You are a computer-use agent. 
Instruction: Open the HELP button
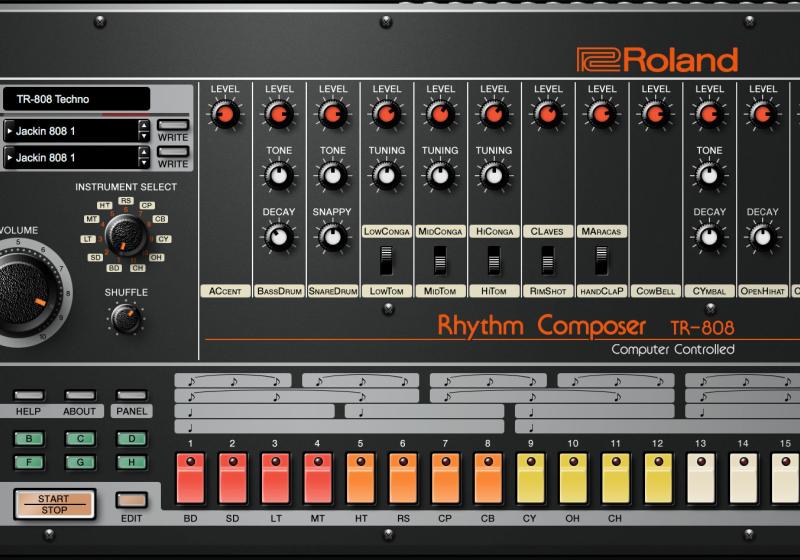click(x=29, y=395)
